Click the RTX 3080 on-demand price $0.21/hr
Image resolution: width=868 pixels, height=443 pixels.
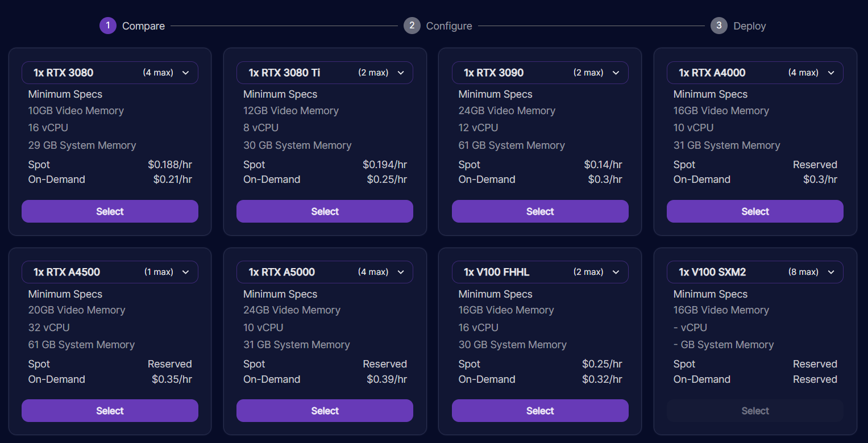click(x=173, y=179)
